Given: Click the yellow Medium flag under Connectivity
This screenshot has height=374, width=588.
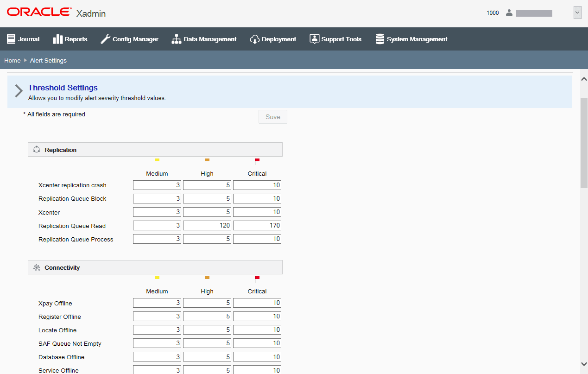Looking at the screenshot, I should [x=157, y=279].
